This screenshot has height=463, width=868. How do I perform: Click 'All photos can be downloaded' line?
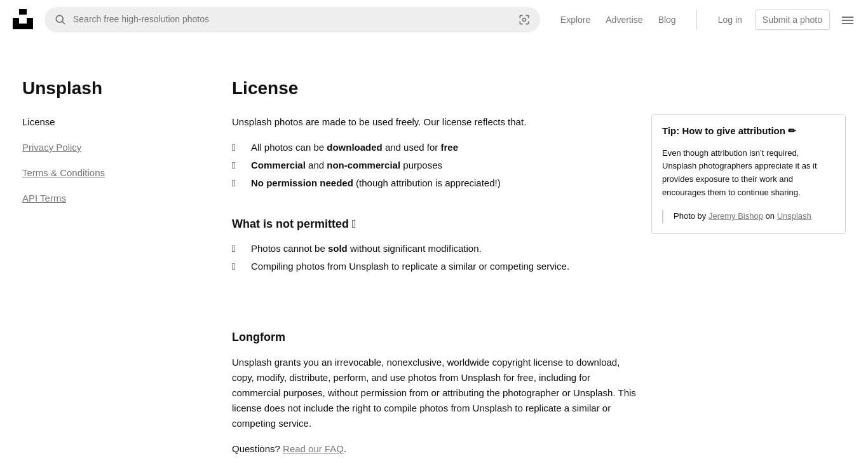(x=355, y=148)
